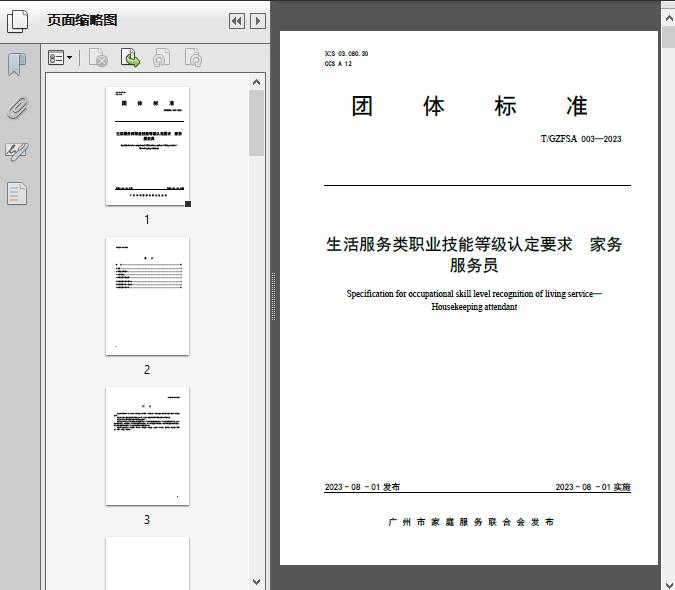Click the Page Thumbnails panel icon
This screenshot has height=590, width=675.
point(17,20)
